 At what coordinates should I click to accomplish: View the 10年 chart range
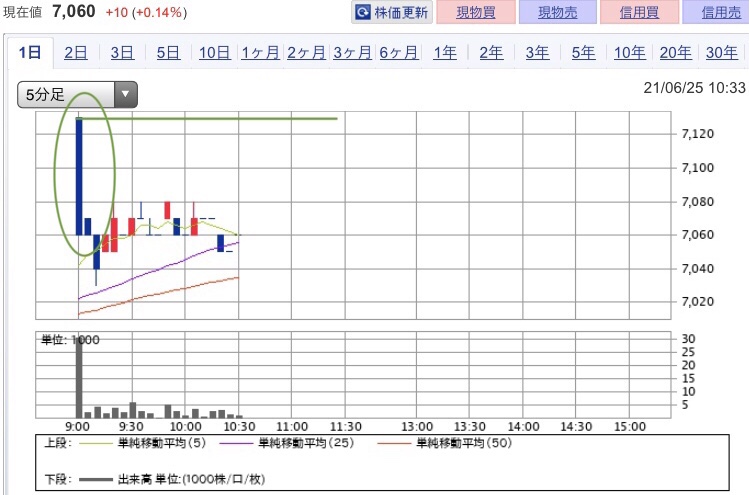(x=630, y=52)
